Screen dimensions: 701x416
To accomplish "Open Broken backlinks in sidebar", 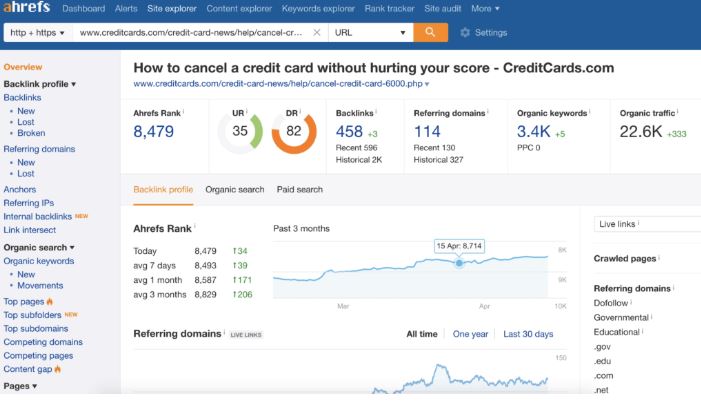I will (x=31, y=133).
